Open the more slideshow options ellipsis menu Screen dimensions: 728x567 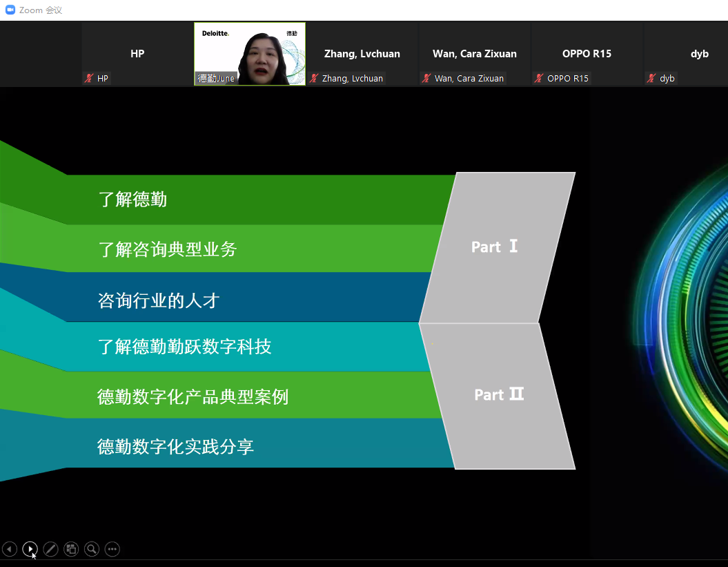[112, 549]
